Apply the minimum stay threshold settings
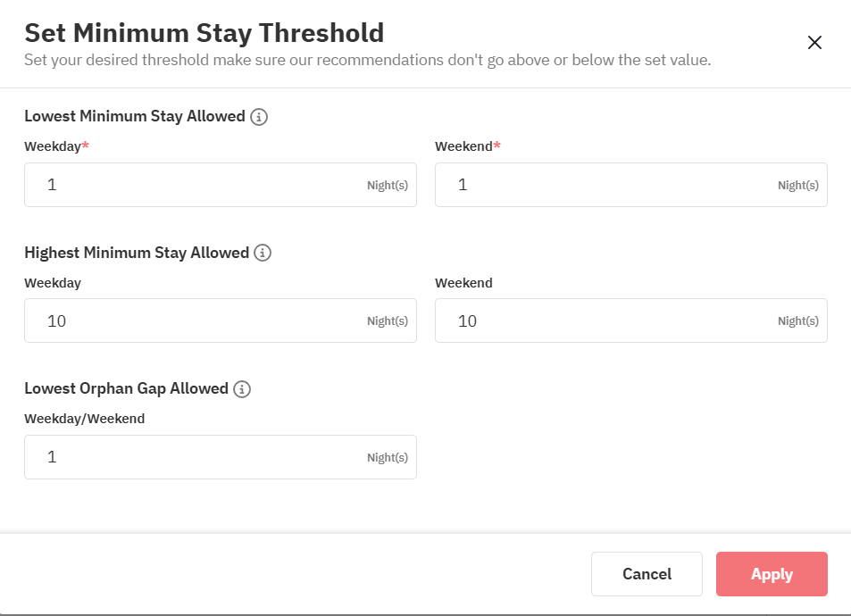 tap(772, 574)
